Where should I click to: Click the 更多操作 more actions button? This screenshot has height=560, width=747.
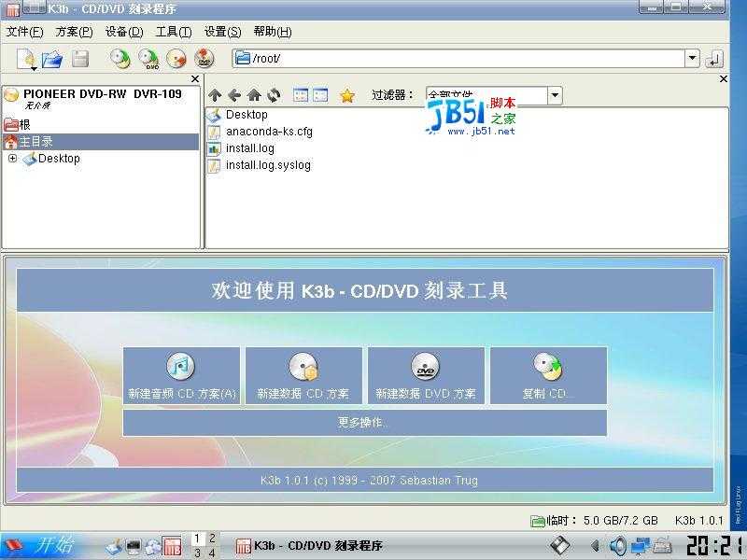364,423
